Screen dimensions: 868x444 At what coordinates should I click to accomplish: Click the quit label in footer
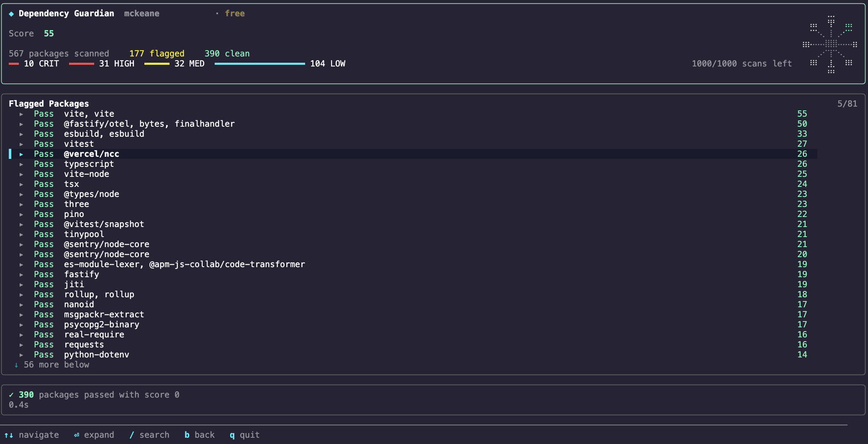(250, 435)
